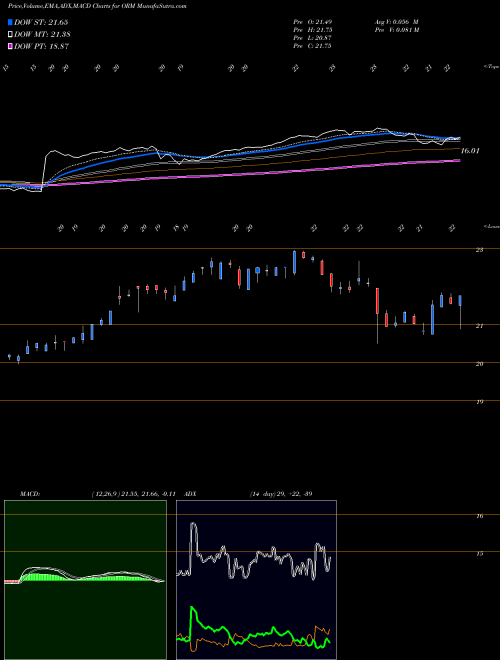Click the ADX panel title
This screenshot has width=500, height=660.
(190, 494)
